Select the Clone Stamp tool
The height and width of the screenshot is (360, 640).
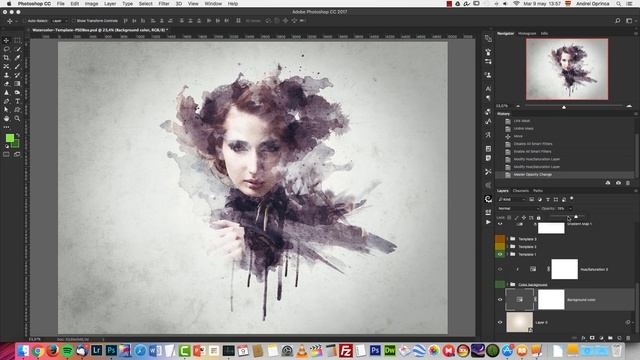pyautogui.click(x=7, y=75)
